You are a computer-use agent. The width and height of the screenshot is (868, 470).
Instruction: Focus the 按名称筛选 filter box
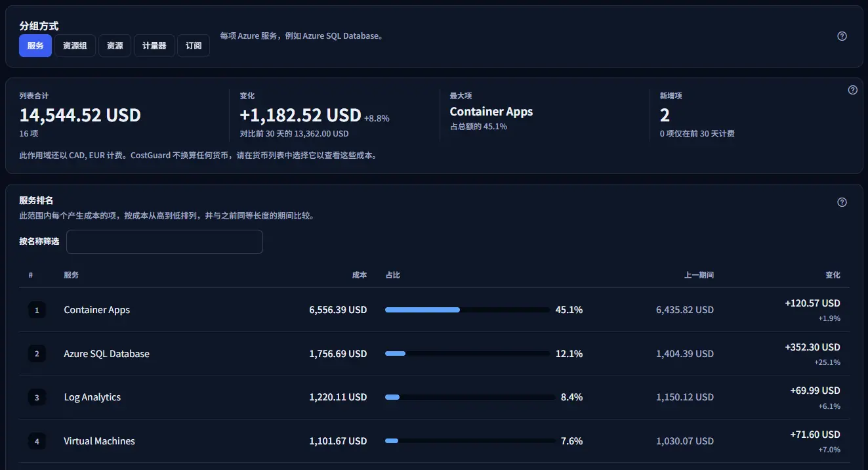[165, 242]
